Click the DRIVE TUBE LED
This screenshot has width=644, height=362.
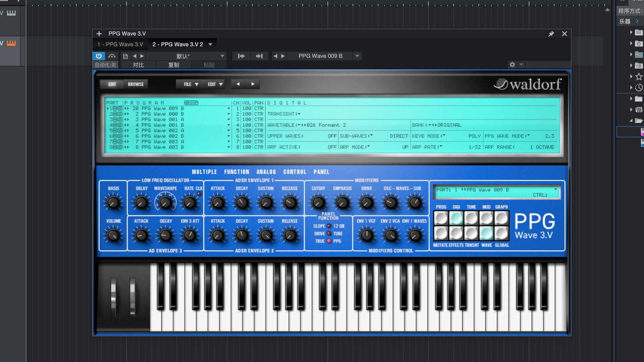point(329,234)
